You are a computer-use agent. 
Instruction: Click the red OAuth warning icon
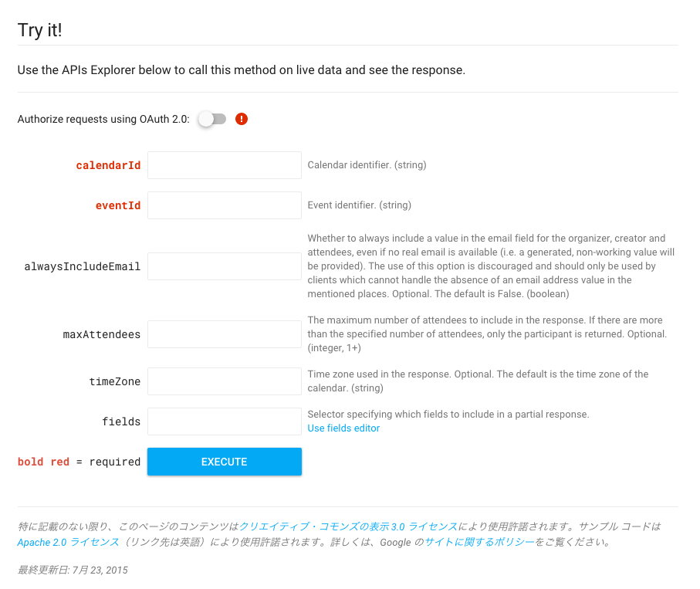241,119
